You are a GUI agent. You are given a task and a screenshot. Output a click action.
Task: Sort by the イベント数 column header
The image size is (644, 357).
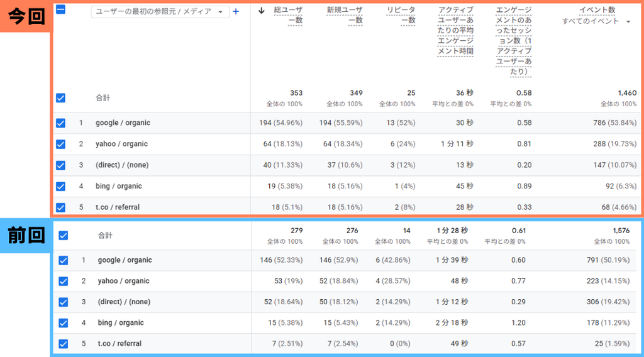(x=597, y=9)
